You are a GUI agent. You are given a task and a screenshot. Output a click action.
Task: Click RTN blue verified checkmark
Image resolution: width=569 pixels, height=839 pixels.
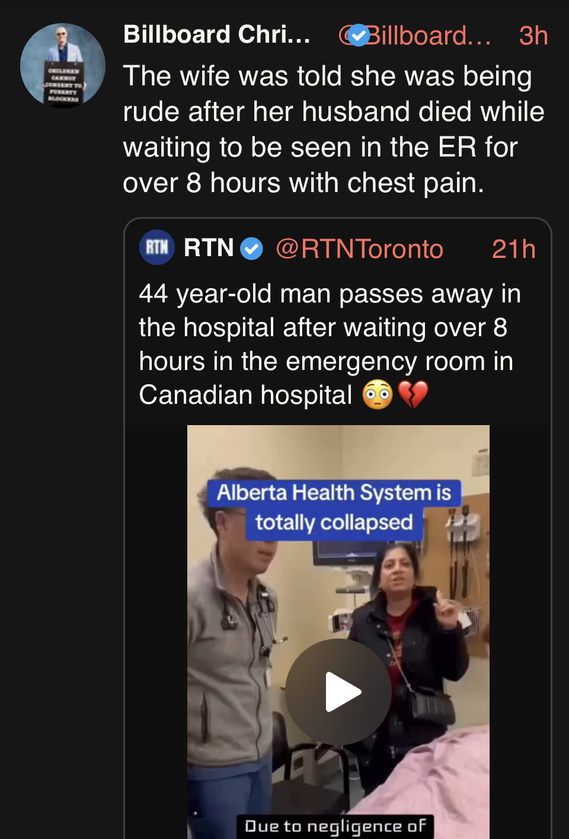click(x=251, y=249)
